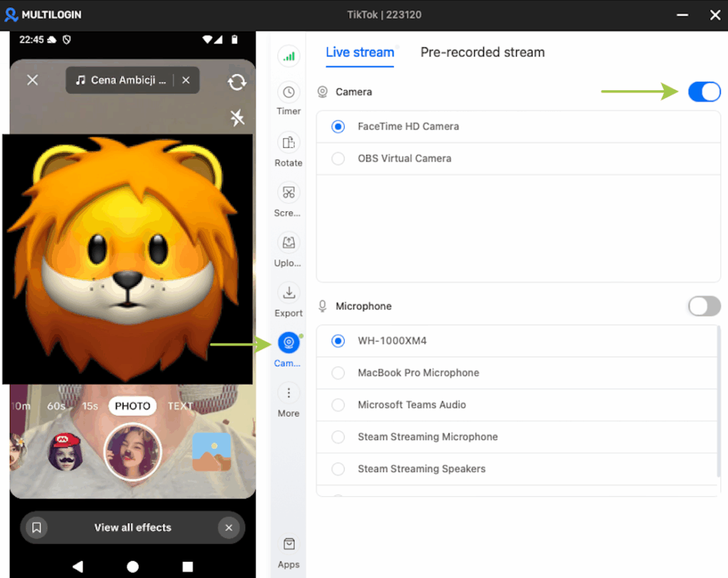Open the Apps store icon
The width and height of the screenshot is (728, 578).
pyautogui.click(x=289, y=551)
